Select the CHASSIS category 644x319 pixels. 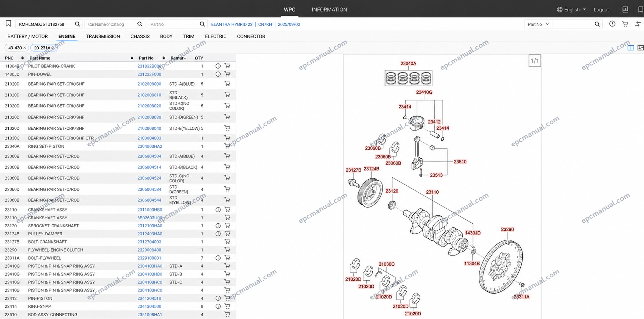140,36
